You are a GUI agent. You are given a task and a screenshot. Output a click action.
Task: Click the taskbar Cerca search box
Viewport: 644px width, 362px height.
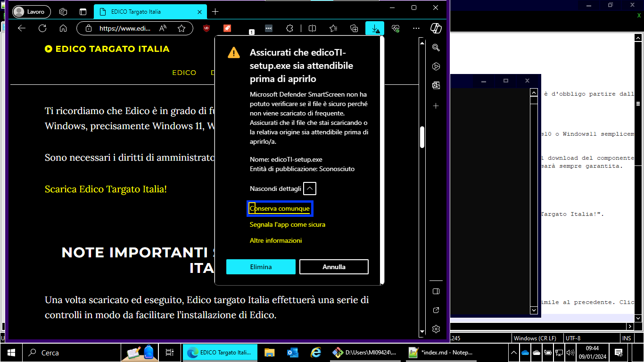(x=71, y=352)
